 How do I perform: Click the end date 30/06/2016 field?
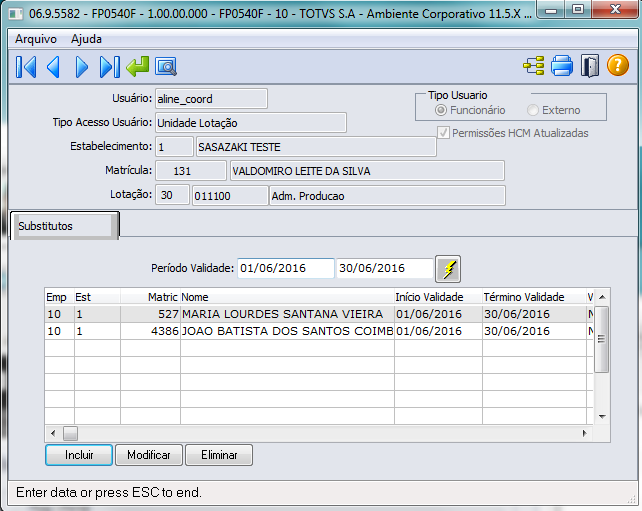pyautogui.click(x=384, y=268)
